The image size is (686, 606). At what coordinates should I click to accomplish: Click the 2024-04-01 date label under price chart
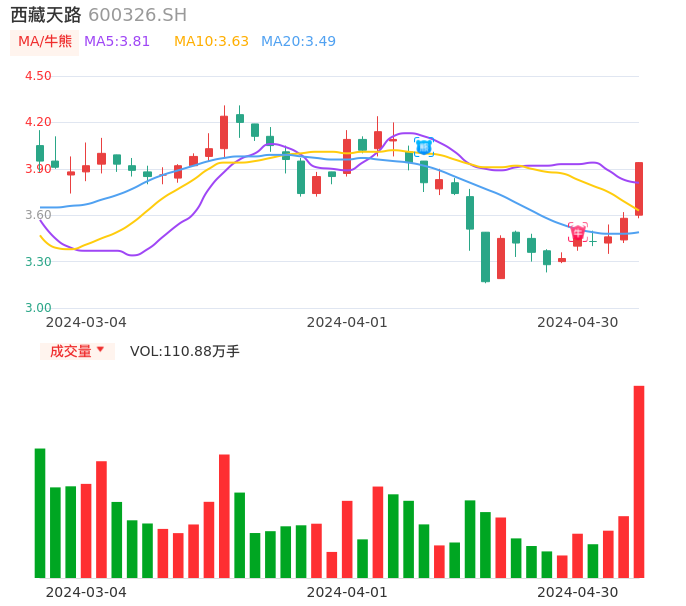click(346, 322)
